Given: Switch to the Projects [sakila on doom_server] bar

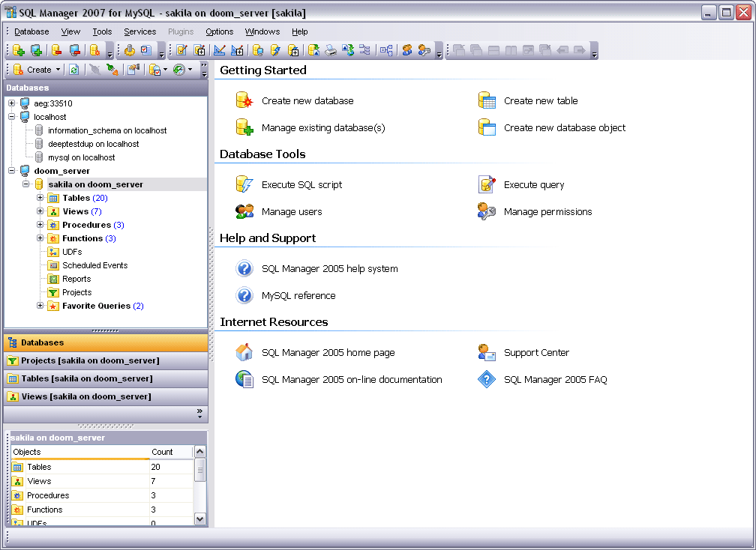Looking at the screenshot, I should click(106, 360).
